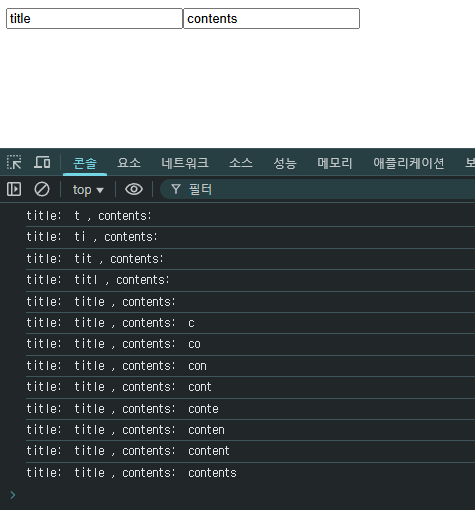
Task: Select the 메모리 tab
Action: pyautogui.click(x=335, y=163)
